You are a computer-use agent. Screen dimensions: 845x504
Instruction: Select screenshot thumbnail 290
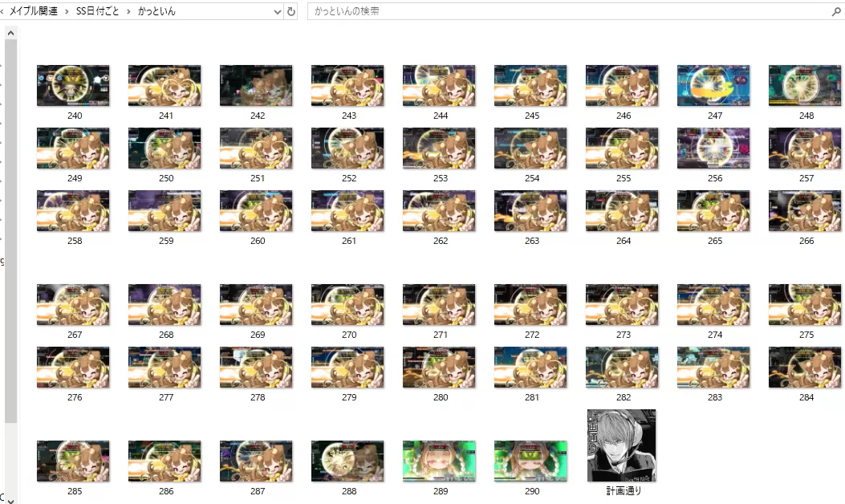pos(530,461)
